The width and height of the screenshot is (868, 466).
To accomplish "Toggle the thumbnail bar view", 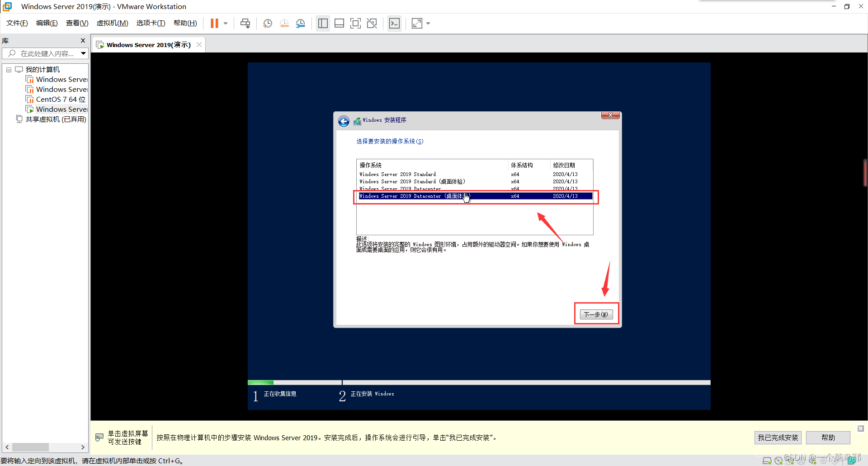I will [339, 23].
